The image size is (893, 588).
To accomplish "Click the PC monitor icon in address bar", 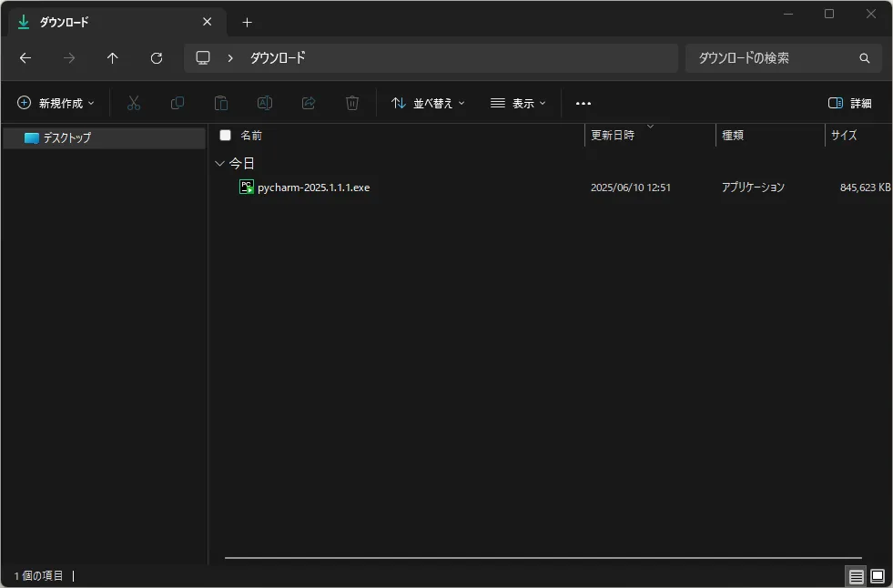I will pos(203,58).
